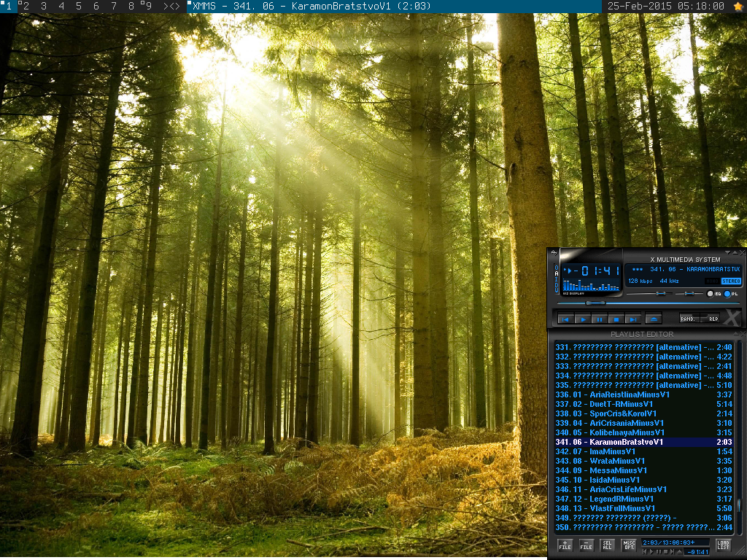Click the playlist mini next-track icon

point(672,552)
